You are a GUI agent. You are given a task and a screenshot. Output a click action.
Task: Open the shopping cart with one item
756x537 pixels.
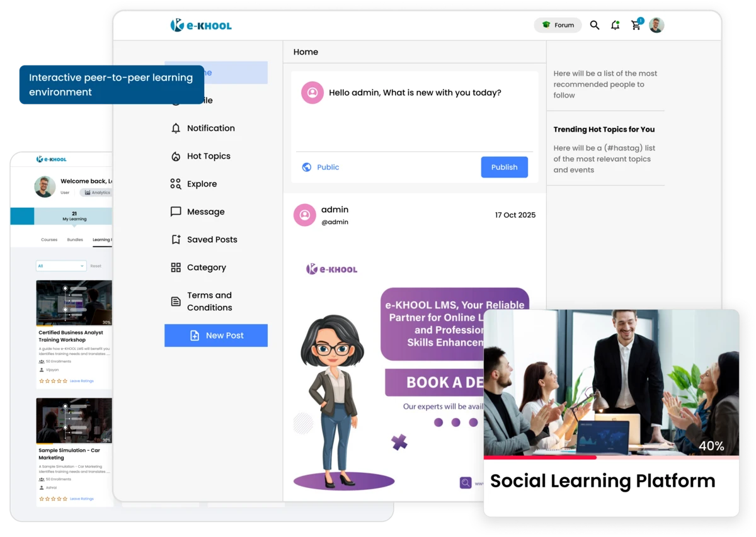636,25
